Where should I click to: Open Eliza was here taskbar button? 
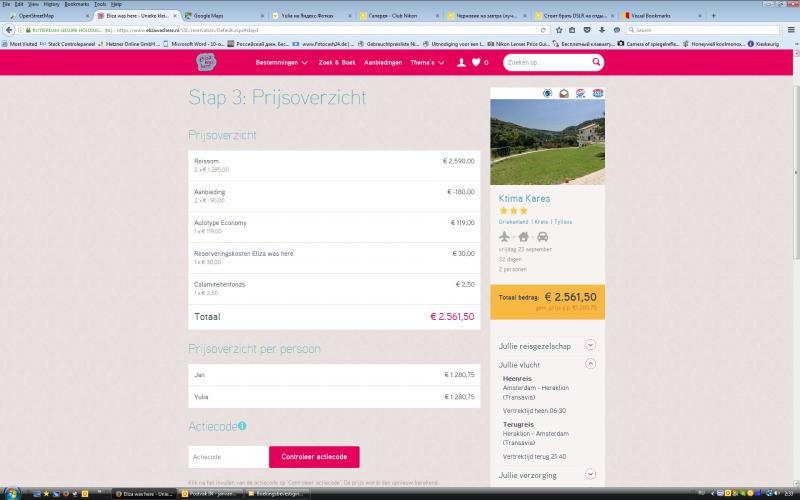(x=144, y=494)
